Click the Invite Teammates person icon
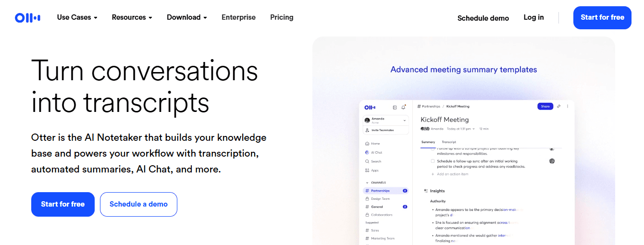Viewport: 644px width, 245px height. tap(367, 130)
